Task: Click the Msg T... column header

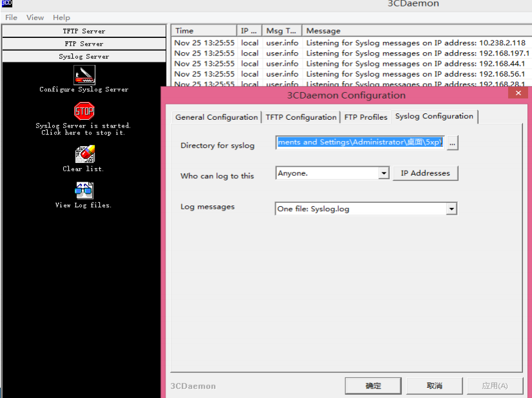Action: [281, 30]
